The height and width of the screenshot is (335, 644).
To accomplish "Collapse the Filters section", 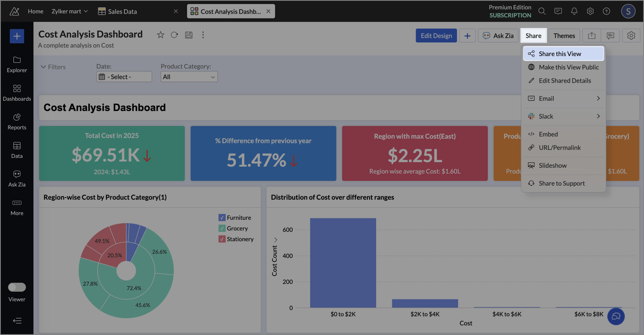I will click(43, 67).
